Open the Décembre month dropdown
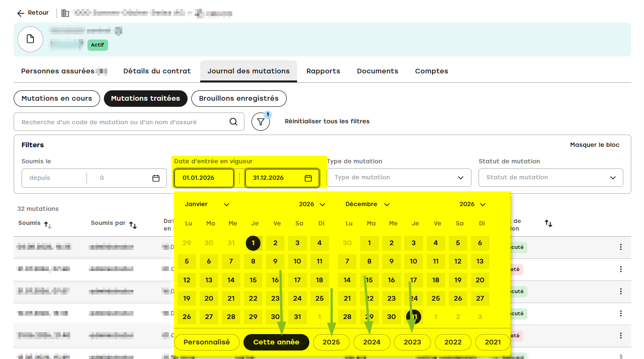This screenshot has height=359, width=644. click(368, 204)
